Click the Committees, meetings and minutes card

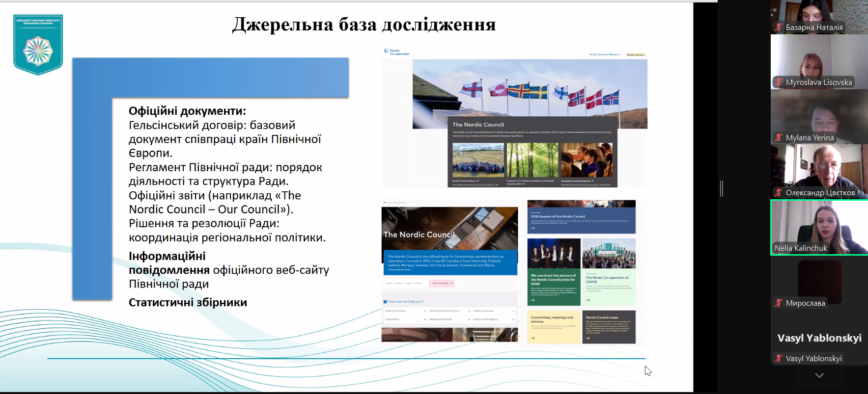coord(554,327)
